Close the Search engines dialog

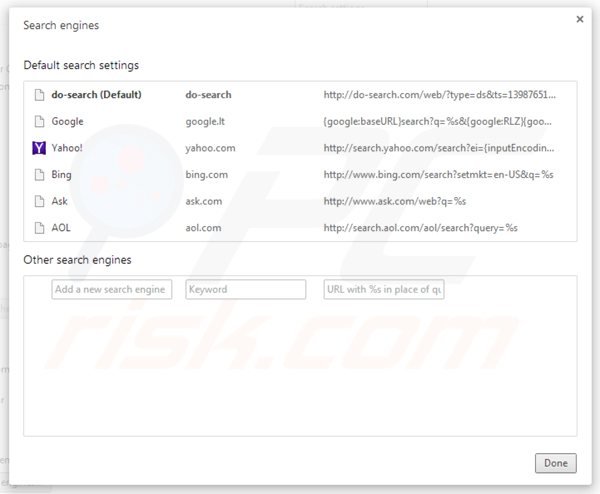coord(580,19)
